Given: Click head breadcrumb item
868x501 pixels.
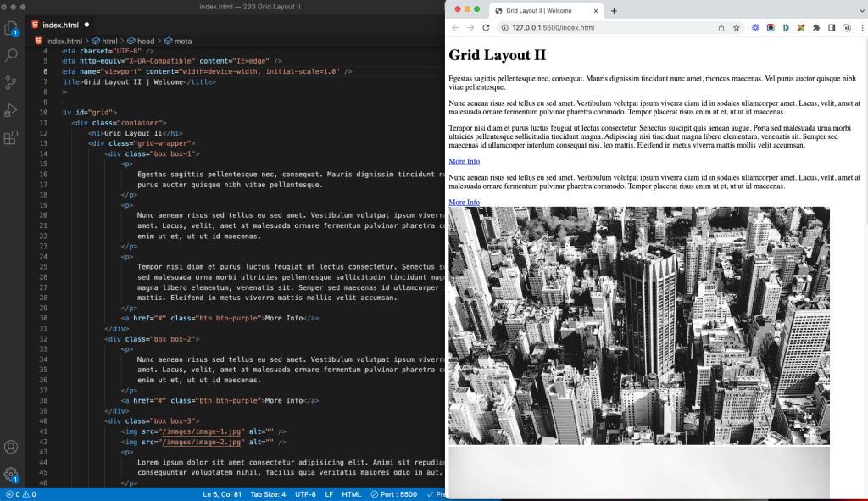Looking at the screenshot, I should [142, 41].
